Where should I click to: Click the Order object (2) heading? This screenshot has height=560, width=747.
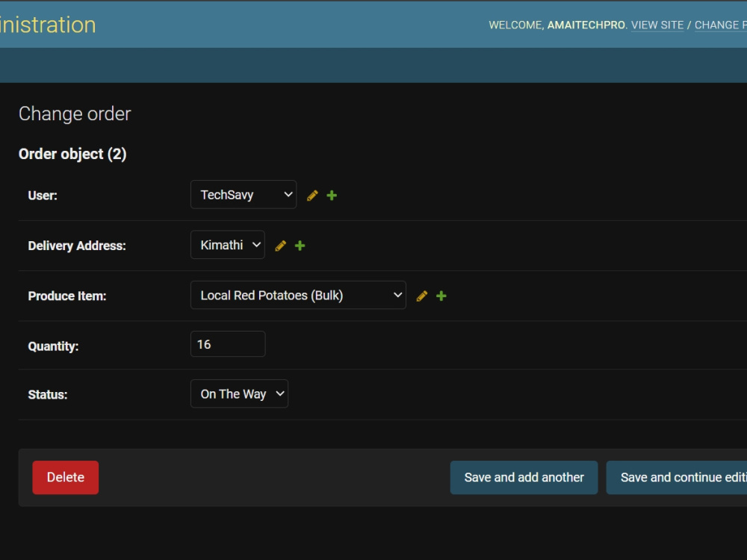point(72,155)
